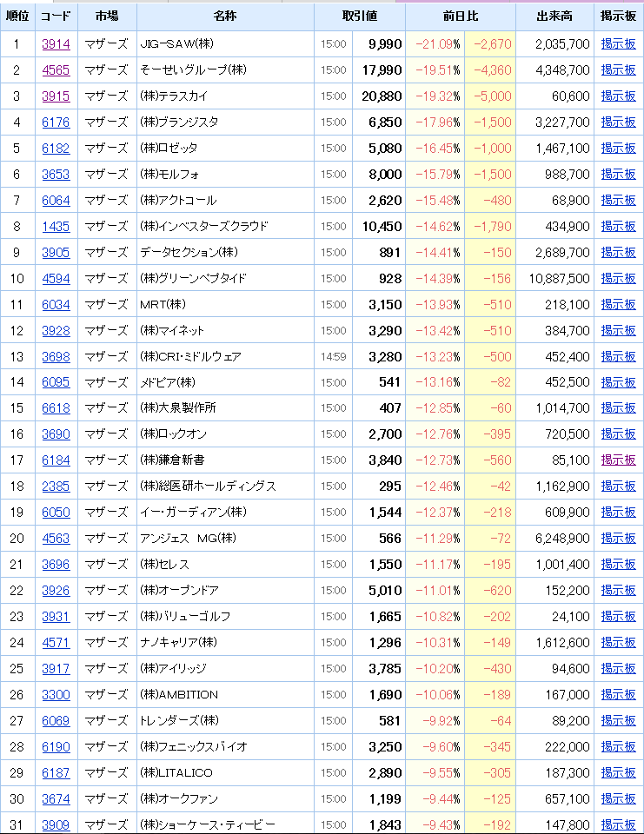
Task: Open stock code 4565 link
Action: click(56, 70)
